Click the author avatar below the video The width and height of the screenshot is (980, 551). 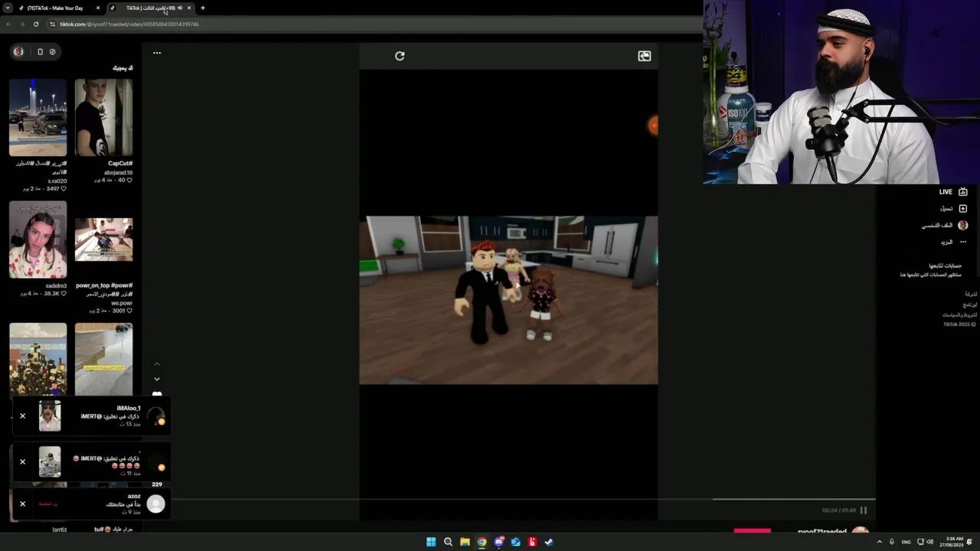click(x=861, y=531)
